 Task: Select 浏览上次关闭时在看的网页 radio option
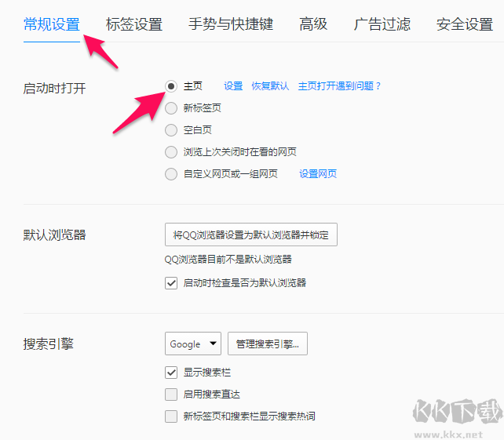pyautogui.click(x=171, y=152)
